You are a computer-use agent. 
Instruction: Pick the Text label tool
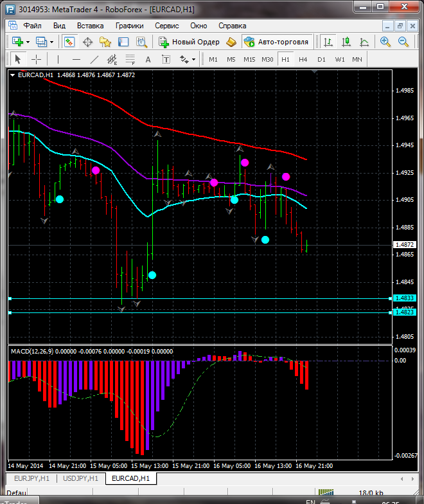[x=148, y=59]
